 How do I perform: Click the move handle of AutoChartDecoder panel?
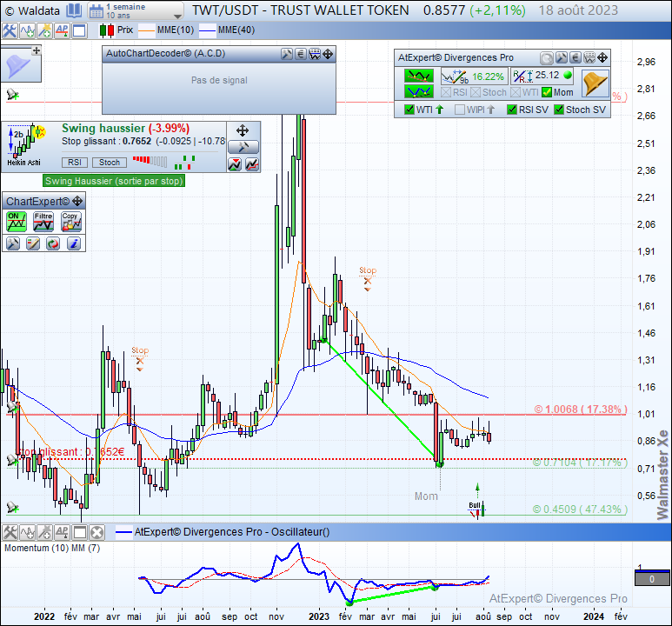click(328, 54)
